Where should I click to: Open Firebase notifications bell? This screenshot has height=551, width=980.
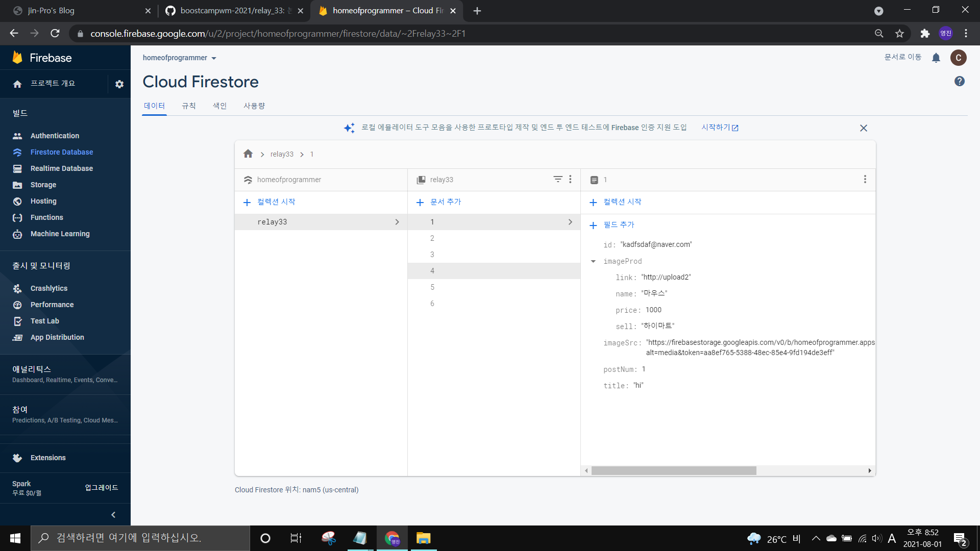click(x=936, y=58)
